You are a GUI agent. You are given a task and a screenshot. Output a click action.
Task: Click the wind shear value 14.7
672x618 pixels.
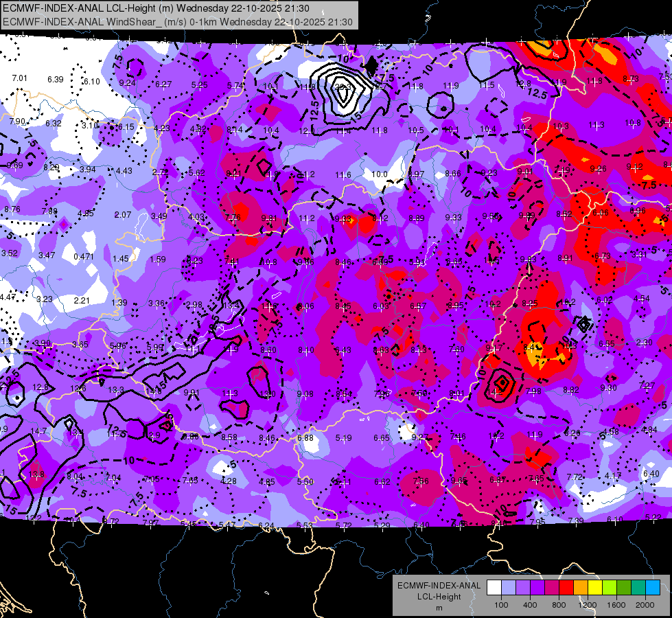coord(38,431)
